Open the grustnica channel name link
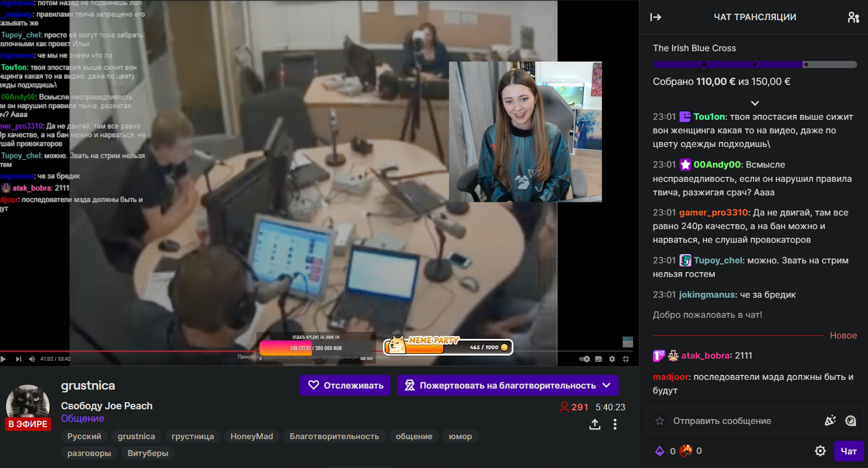Viewport: 868px width, 468px height. (88, 386)
